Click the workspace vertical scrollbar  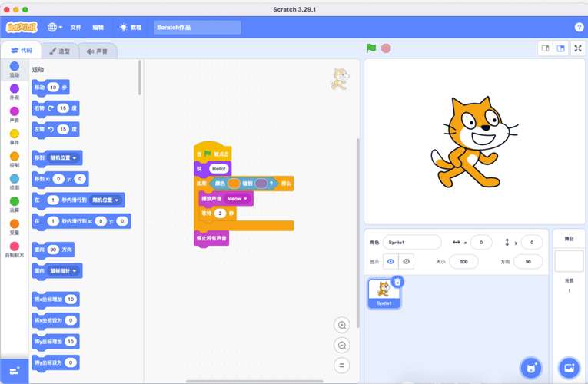357,233
